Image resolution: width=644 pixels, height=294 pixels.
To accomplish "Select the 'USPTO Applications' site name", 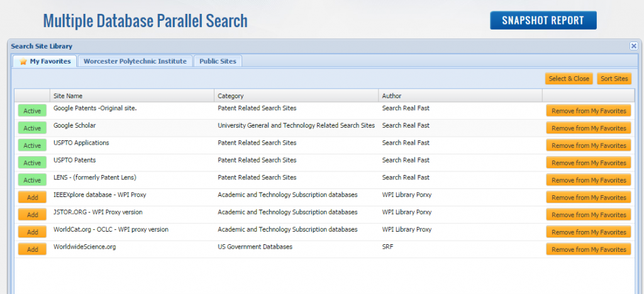I will tap(81, 143).
